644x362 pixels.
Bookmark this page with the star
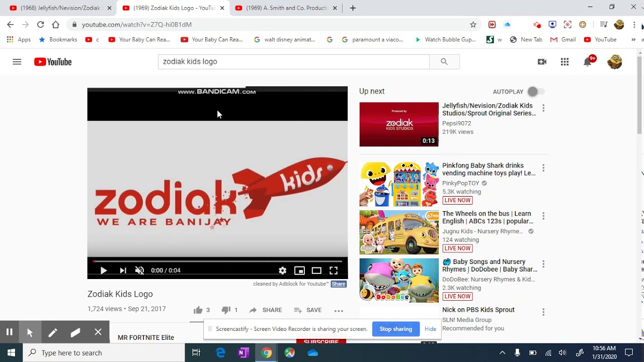click(473, 25)
